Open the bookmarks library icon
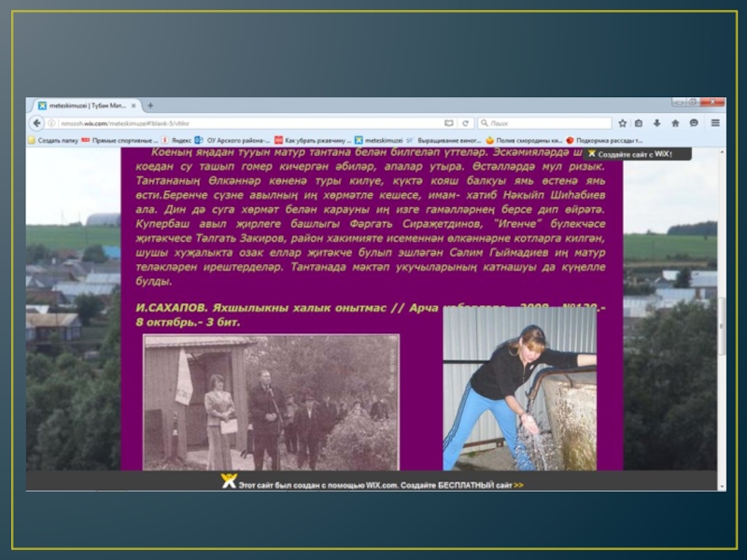Image resolution: width=747 pixels, height=560 pixels. pyautogui.click(x=639, y=122)
